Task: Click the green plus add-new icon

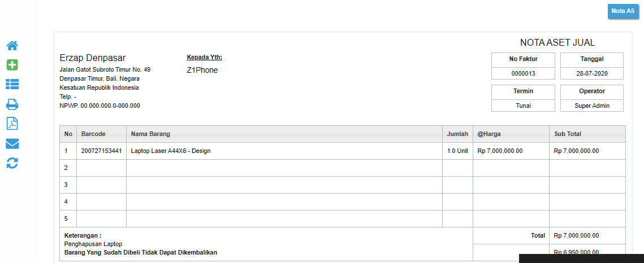Action: [x=12, y=65]
